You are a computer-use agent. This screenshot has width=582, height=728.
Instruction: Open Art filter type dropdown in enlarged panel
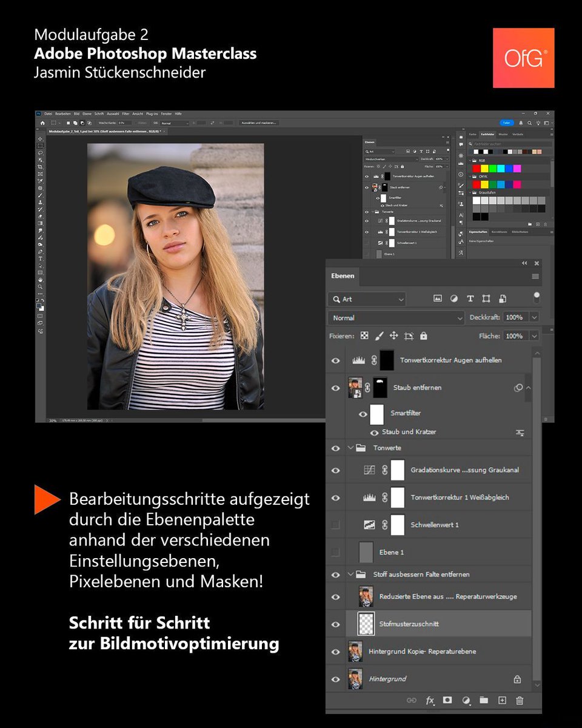pyautogui.click(x=367, y=299)
